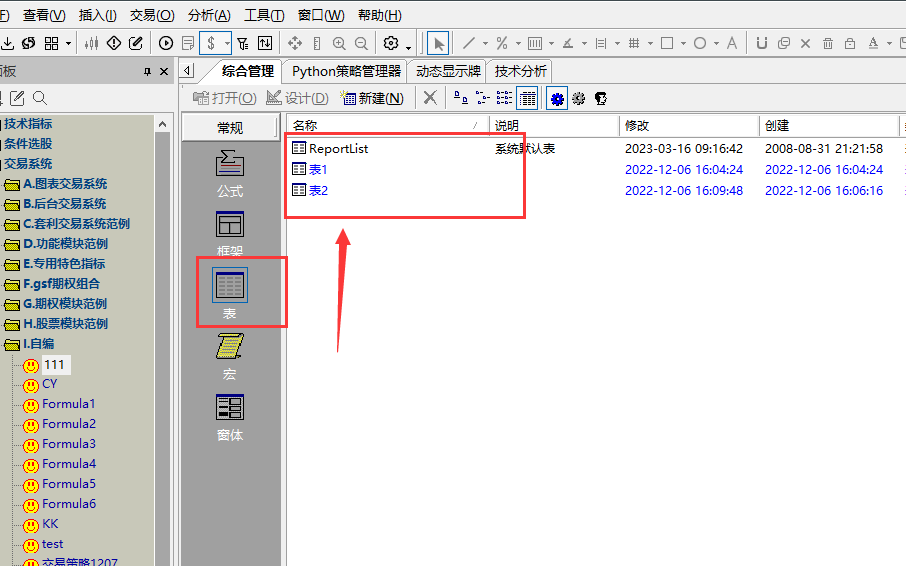Click the candlestick chart toolbar icon
The image size is (906, 566).
click(x=91, y=43)
